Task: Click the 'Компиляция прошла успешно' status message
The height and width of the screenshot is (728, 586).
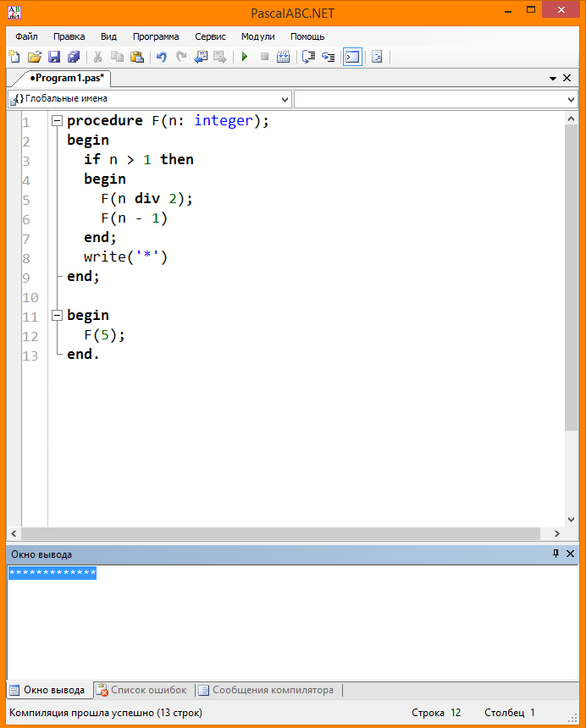Action: point(106,713)
